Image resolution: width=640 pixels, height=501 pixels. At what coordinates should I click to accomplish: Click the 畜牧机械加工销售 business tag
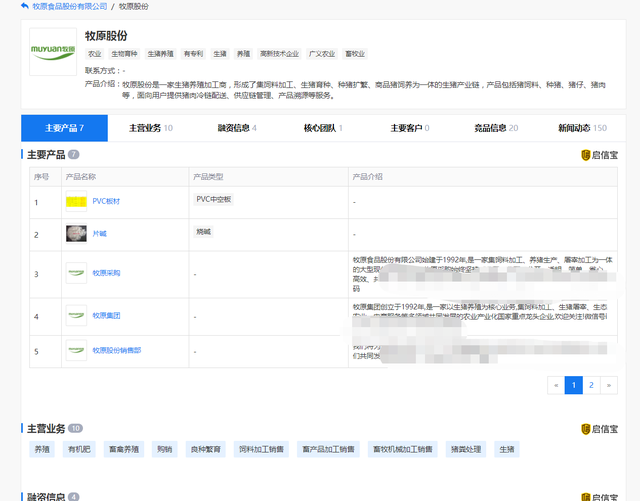click(402, 450)
